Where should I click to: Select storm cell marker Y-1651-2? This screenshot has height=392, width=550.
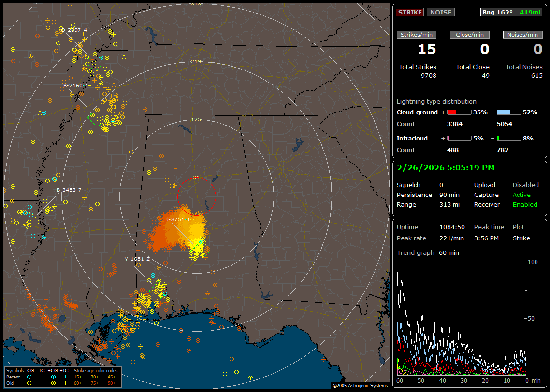[x=138, y=259]
